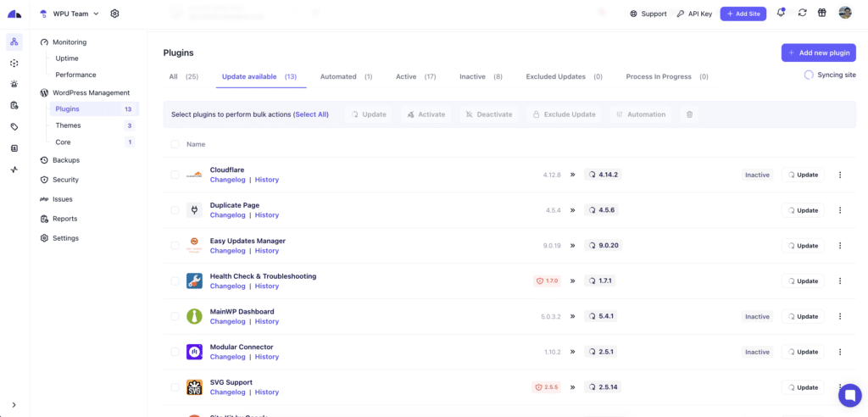Click the security warning badge 1.7.0

547,281
